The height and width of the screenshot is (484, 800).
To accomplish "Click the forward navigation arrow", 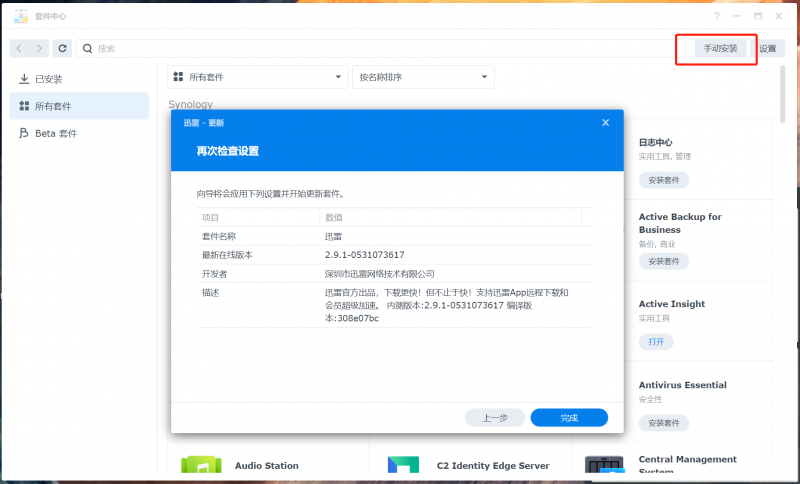I will (x=39, y=48).
